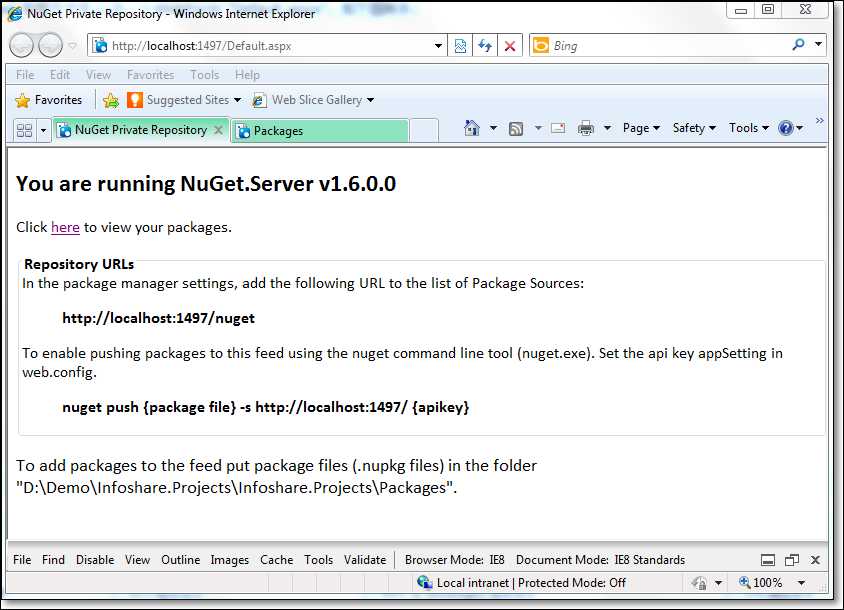
Task: Stop loading with the red X icon
Action: (x=510, y=46)
